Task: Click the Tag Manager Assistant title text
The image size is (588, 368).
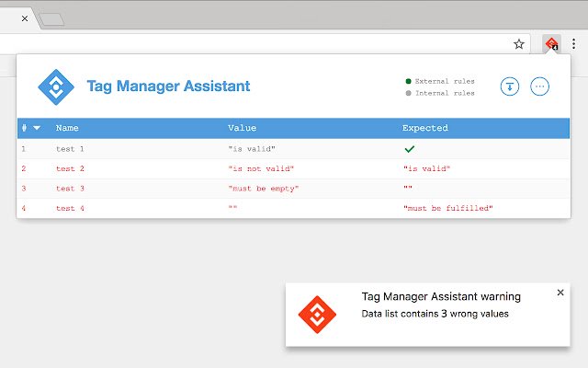Action: 168,86
